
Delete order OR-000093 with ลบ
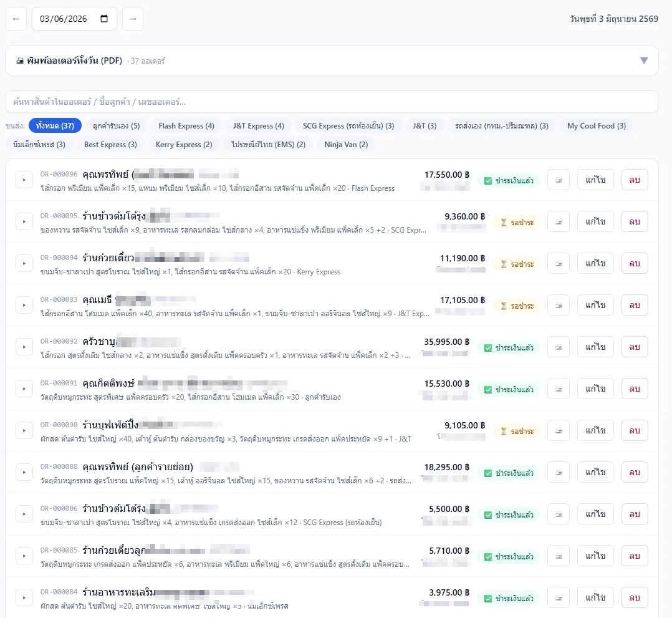coord(635,305)
